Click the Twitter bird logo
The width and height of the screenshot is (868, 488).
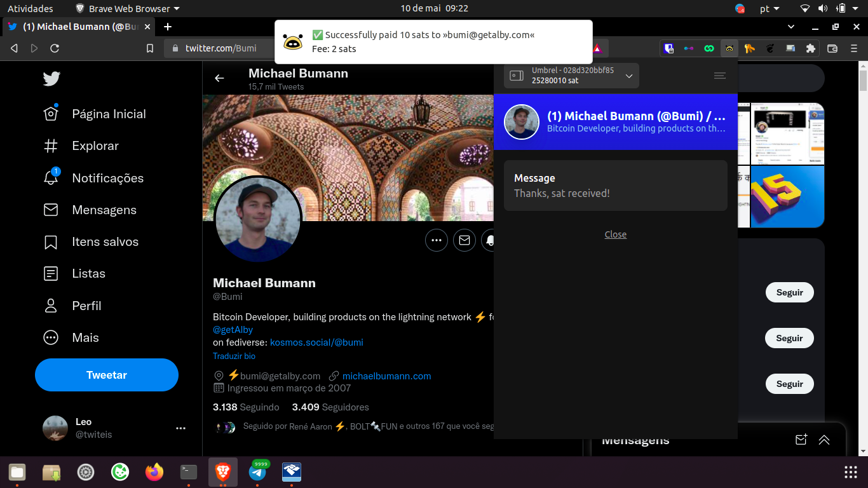point(51,79)
